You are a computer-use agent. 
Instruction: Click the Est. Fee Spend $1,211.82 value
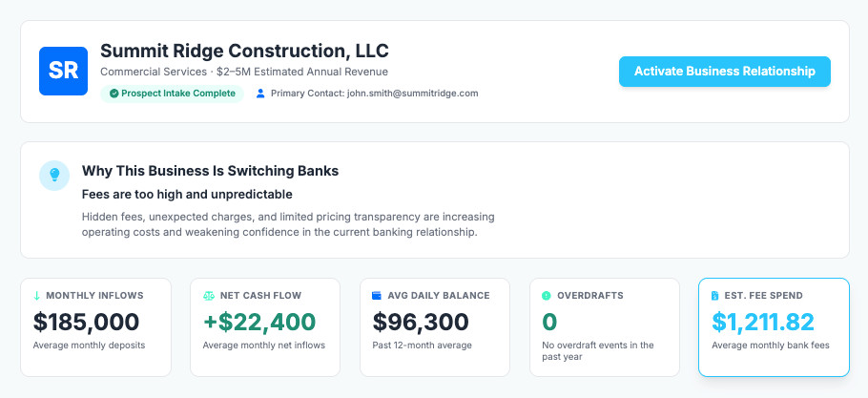[762, 322]
